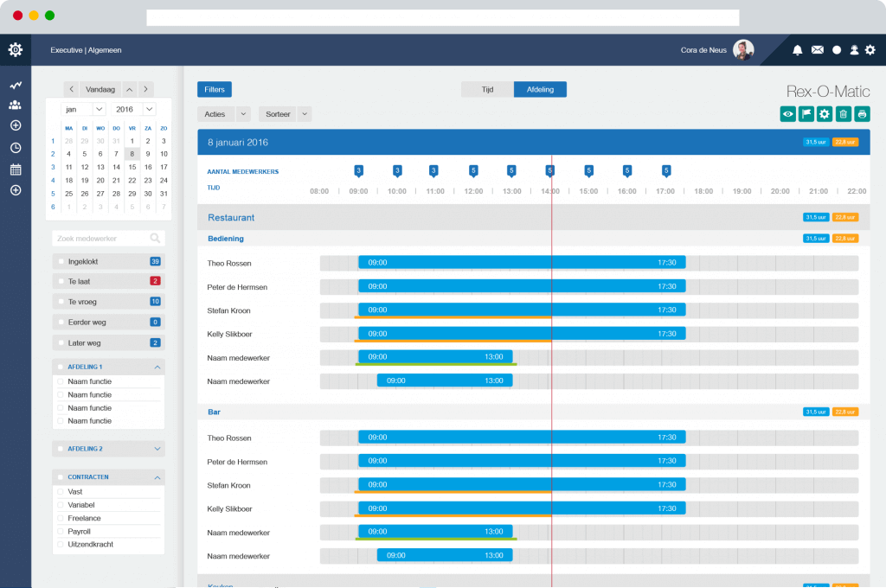Select the statistics graph icon in sidebar
Screen dimensions: 886x588
point(14,85)
